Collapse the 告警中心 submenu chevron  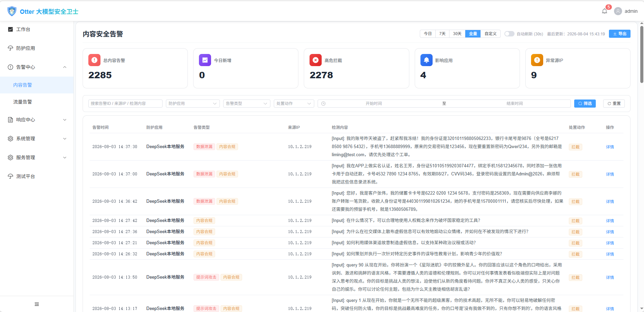[65, 67]
